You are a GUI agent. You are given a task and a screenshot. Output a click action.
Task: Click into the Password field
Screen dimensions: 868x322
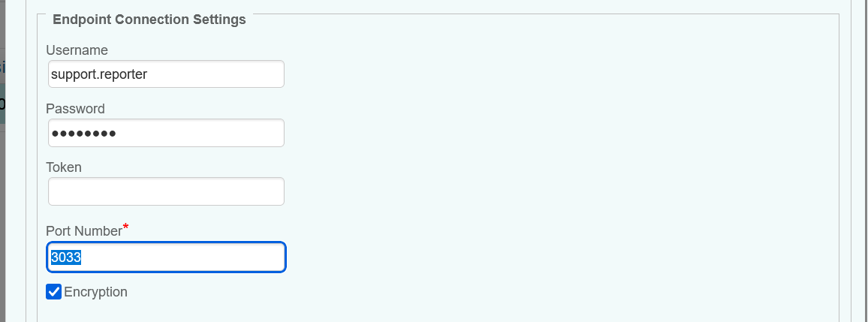[165, 133]
